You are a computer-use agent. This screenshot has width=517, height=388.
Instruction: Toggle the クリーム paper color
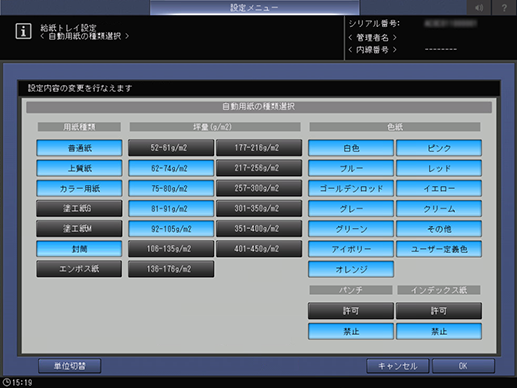point(439,208)
